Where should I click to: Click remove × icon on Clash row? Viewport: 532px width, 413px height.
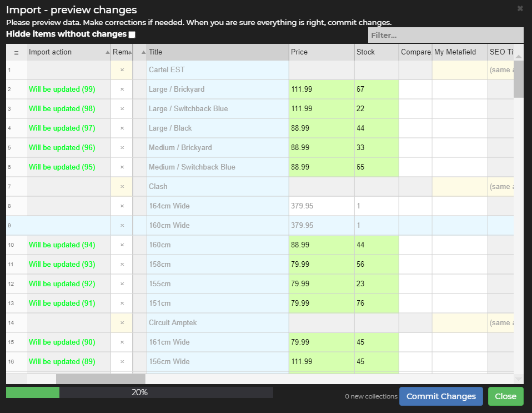[x=122, y=187]
